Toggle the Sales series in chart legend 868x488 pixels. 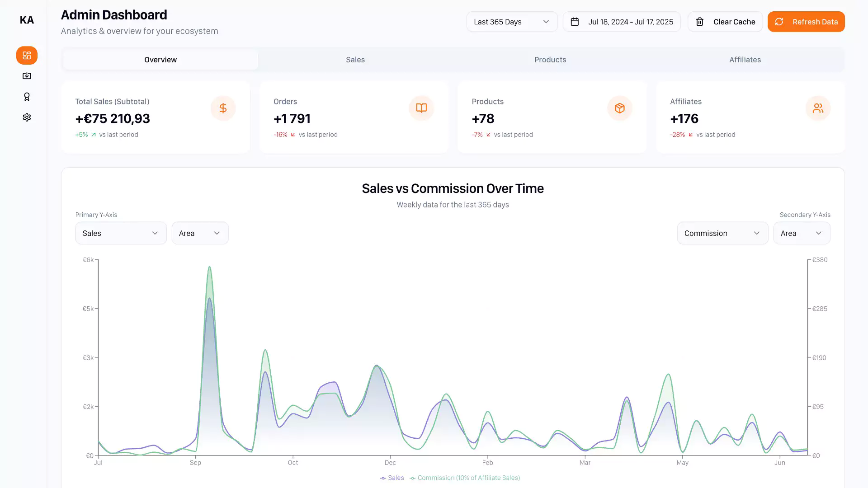click(392, 478)
